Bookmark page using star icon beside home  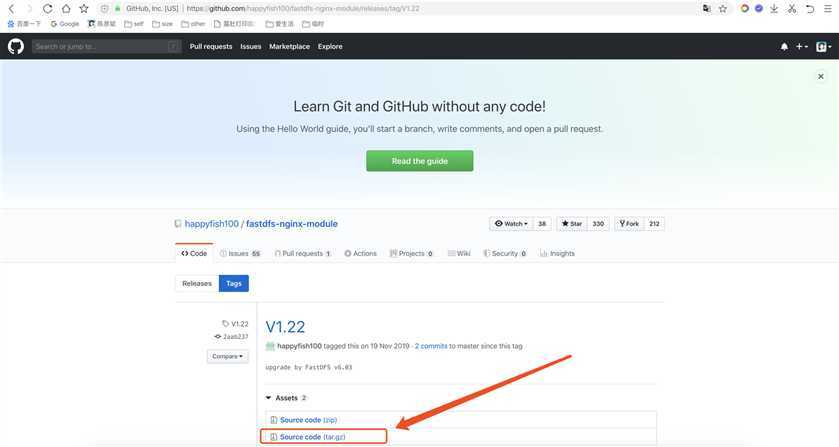point(84,9)
